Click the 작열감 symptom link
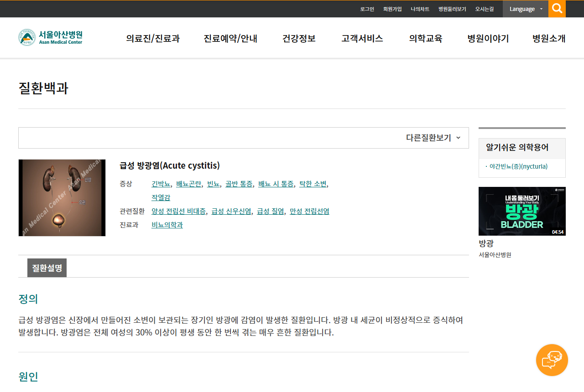 [161, 198]
